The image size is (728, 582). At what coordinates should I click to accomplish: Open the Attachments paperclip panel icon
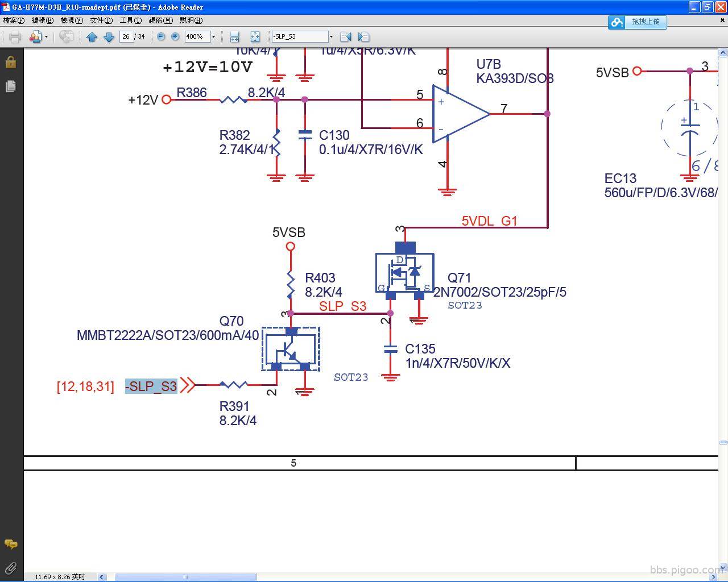coord(11,568)
